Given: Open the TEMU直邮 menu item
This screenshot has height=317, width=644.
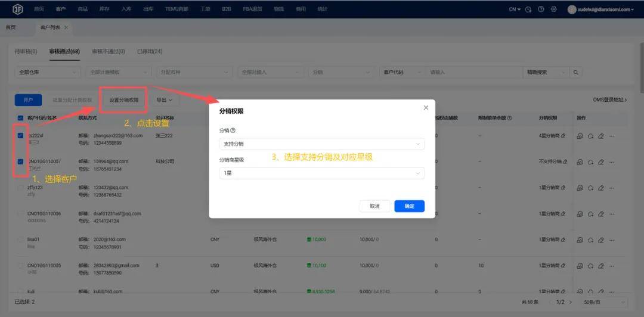Looking at the screenshot, I should tap(175, 9).
